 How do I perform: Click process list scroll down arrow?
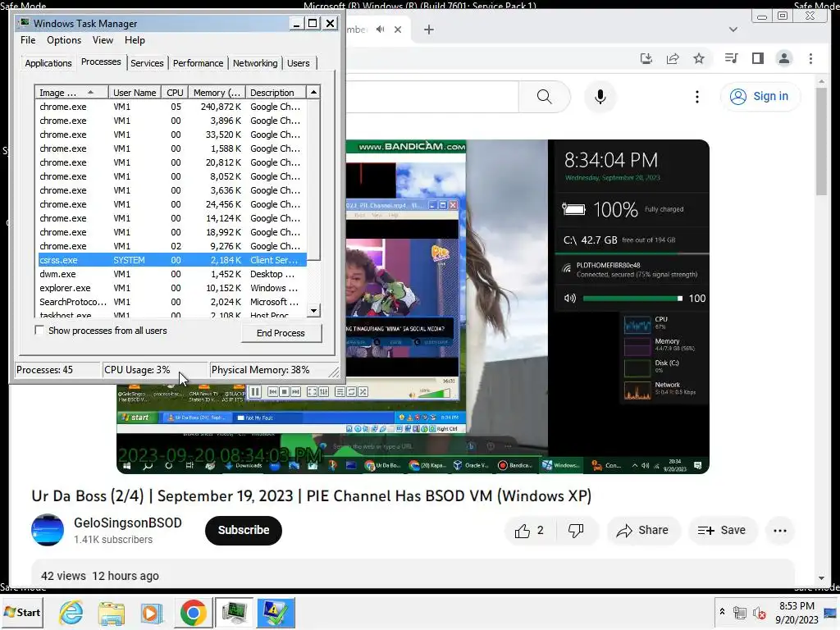tap(313, 310)
